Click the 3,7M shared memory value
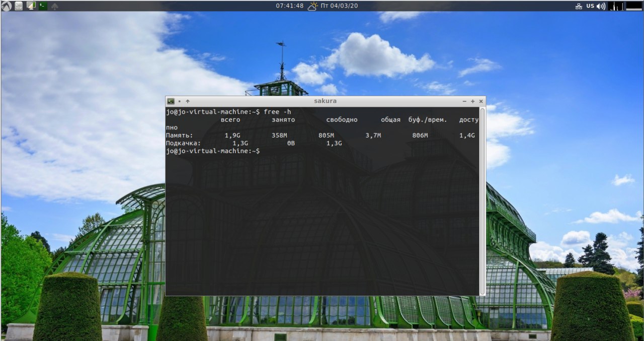 tap(373, 135)
